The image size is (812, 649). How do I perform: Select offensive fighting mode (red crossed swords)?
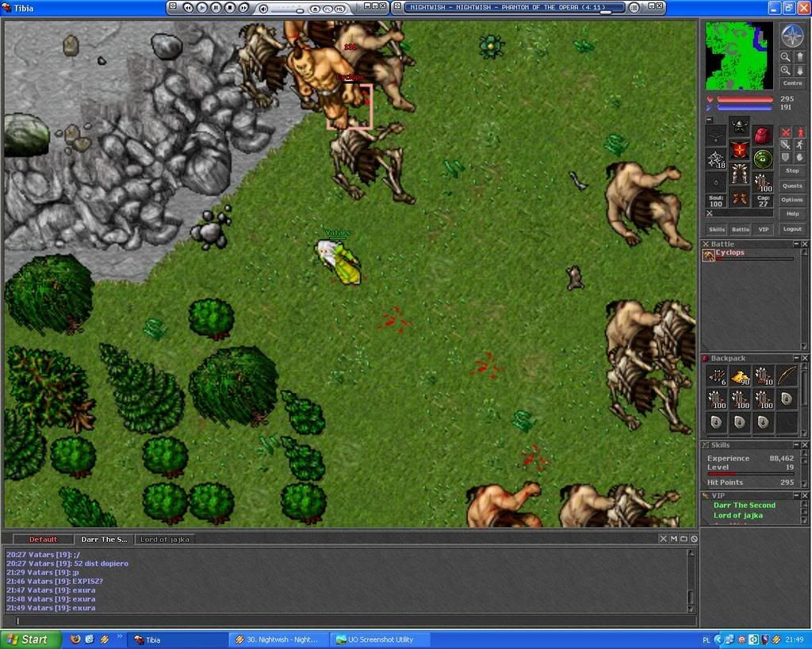click(x=786, y=132)
